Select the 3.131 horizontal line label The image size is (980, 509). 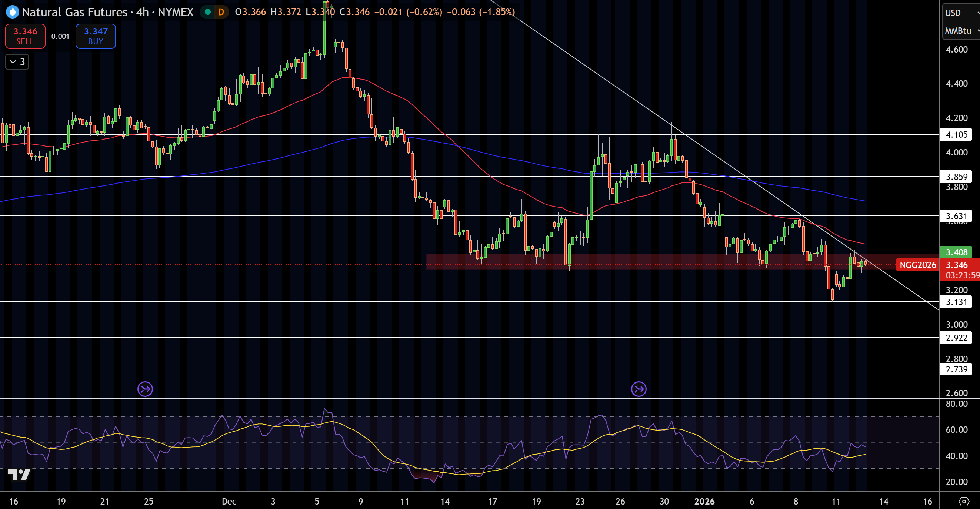pos(956,302)
